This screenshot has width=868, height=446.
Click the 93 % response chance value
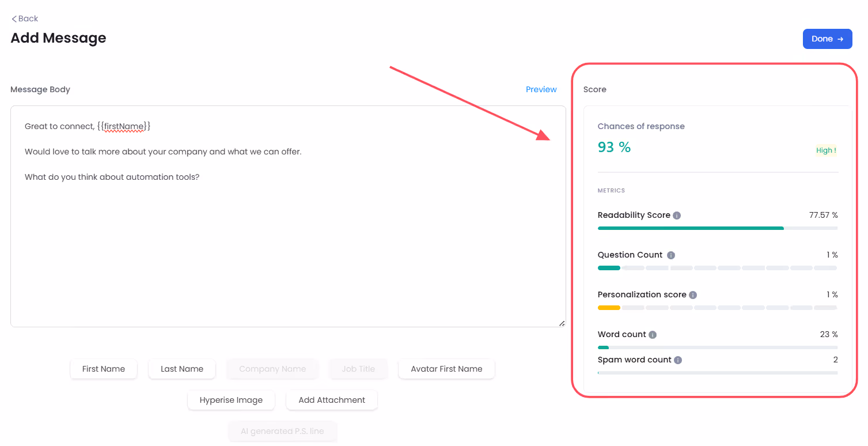coord(614,148)
